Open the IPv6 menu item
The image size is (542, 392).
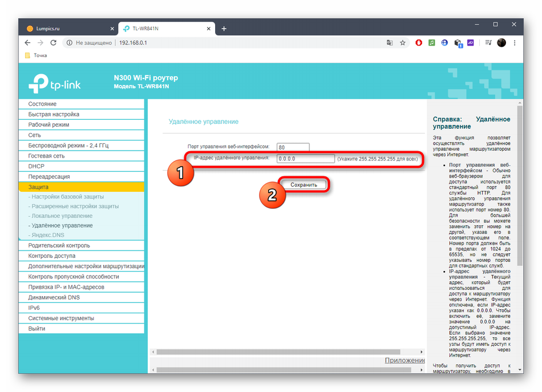(x=81, y=308)
